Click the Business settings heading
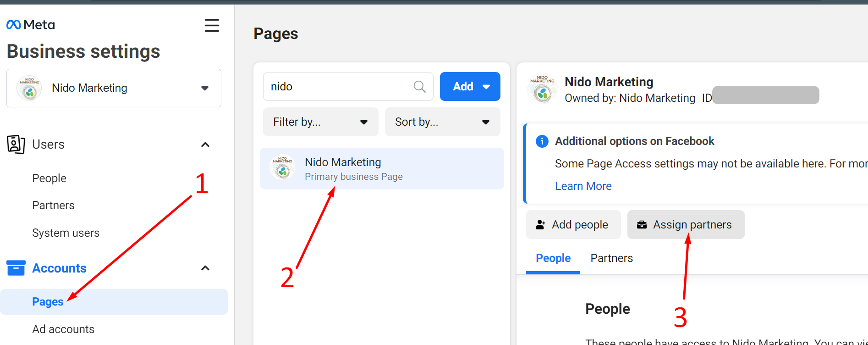The width and height of the screenshot is (868, 345). point(83,51)
